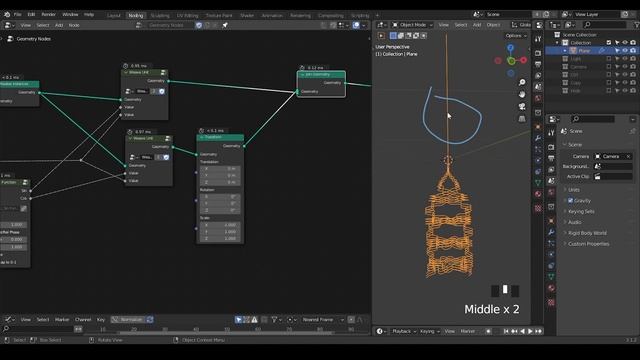The image size is (640, 360).
Task: Open the outliner filter funnel icon
Action: pos(636,25)
